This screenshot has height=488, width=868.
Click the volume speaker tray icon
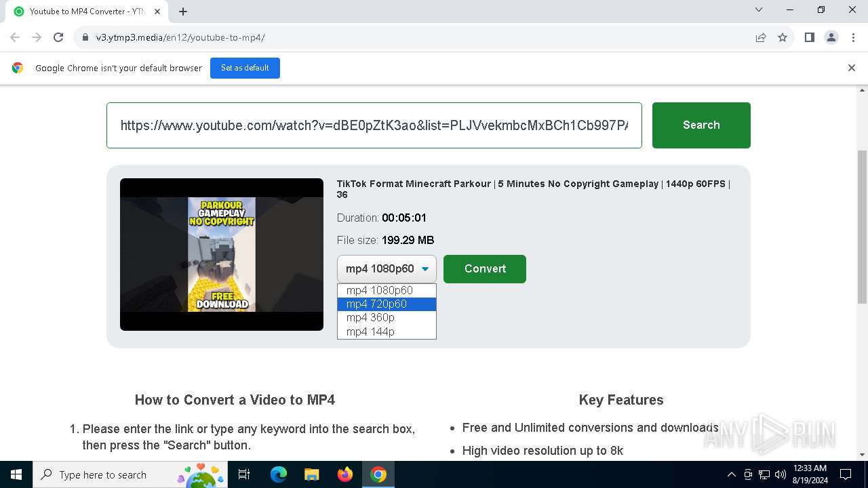click(x=781, y=474)
